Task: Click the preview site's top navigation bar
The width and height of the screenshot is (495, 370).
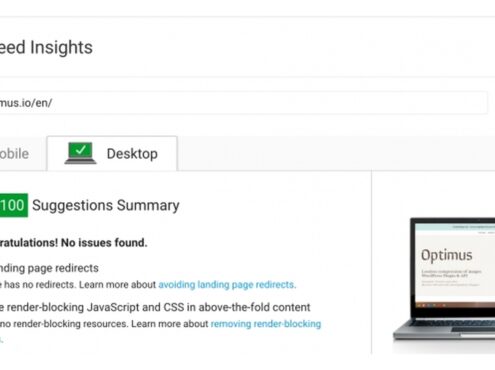Action: [x=455, y=227]
